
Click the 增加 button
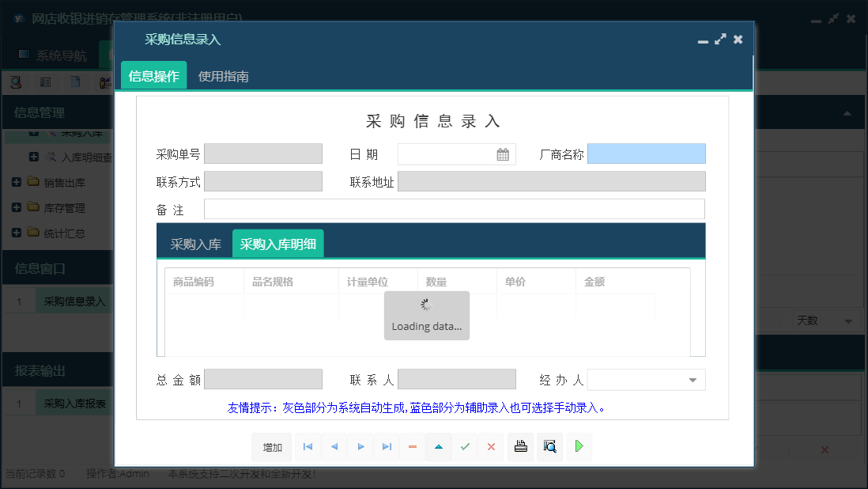(271, 447)
